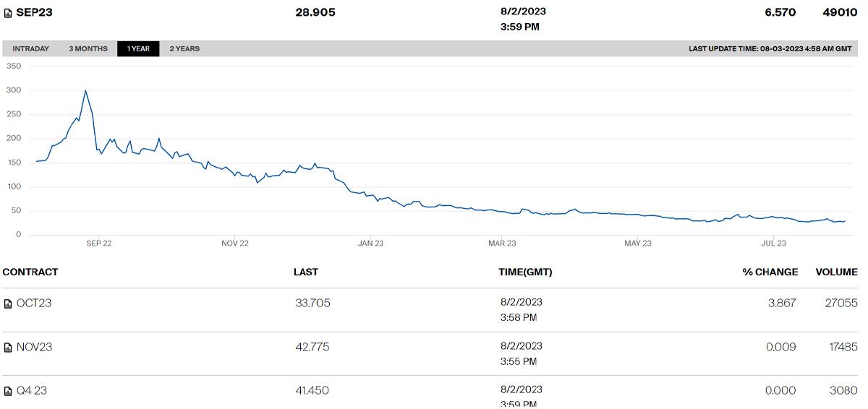This screenshot has width=868, height=409.
Task: Click the Last column header
Action: pyautogui.click(x=305, y=272)
